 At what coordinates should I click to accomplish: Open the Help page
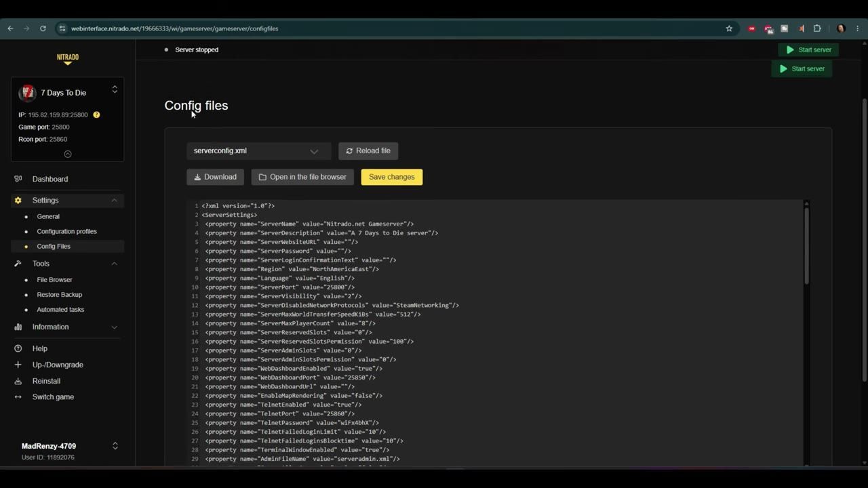tap(40, 348)
